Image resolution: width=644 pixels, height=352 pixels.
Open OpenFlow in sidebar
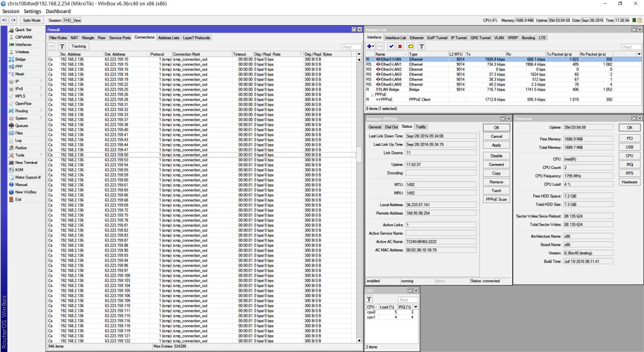(23, 103)
